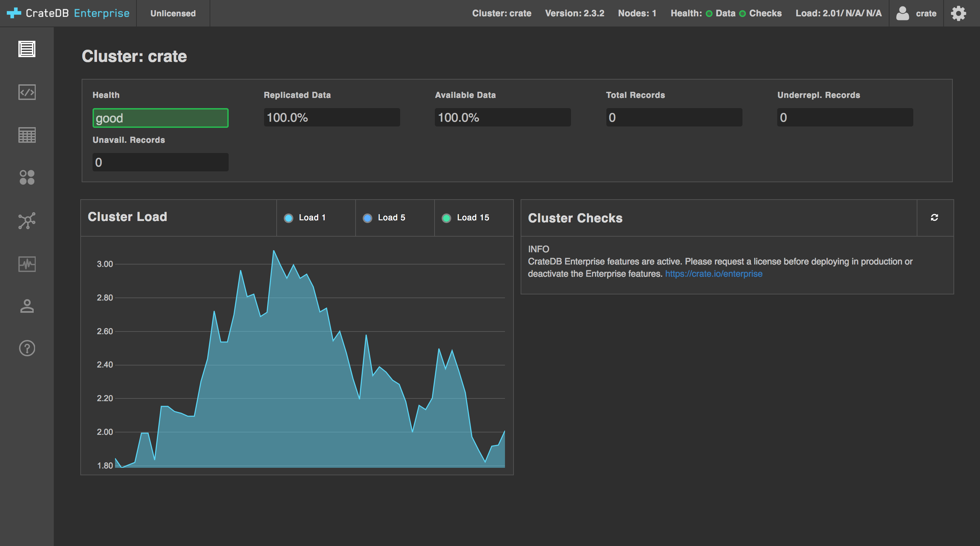This screenshot has height=546, width=980.
Task: Click the Checks health indicator dot
Action: pos(742,14)
